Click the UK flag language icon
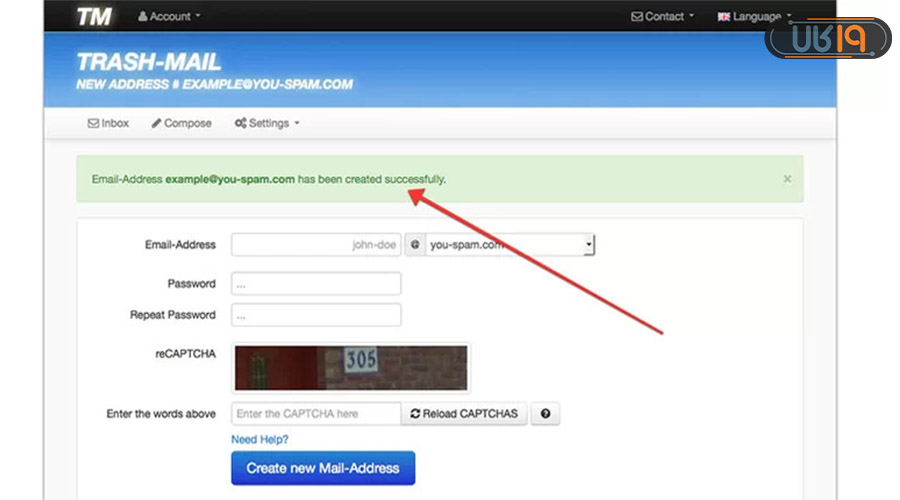Screen dimensions: 900x500 click(x=724, y=17)
